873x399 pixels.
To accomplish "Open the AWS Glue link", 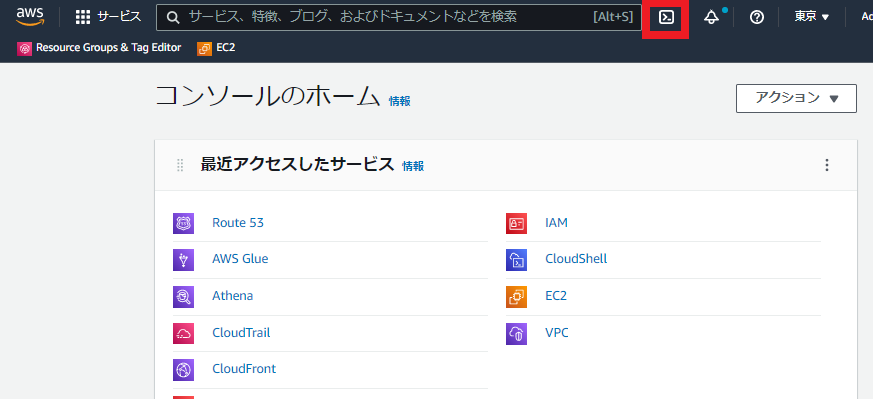I will 240,259.
